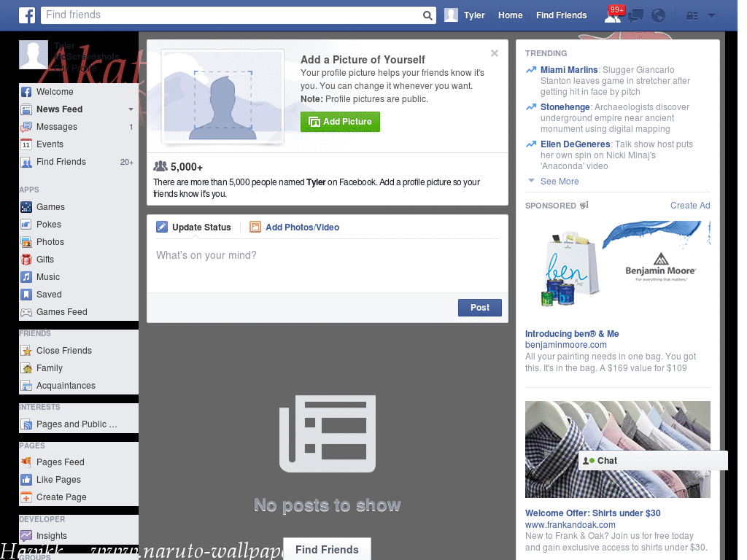Click the search magnifier icon
This screenshot has height=560, width=747.
(x=427, y=15)
